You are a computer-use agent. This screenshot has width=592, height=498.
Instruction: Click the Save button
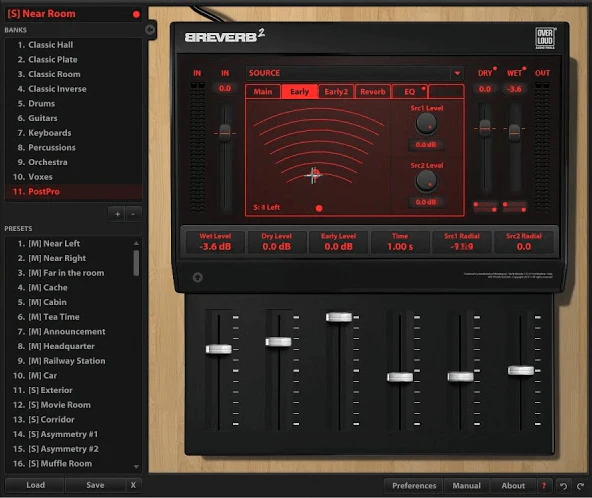[x=95, y=485]
